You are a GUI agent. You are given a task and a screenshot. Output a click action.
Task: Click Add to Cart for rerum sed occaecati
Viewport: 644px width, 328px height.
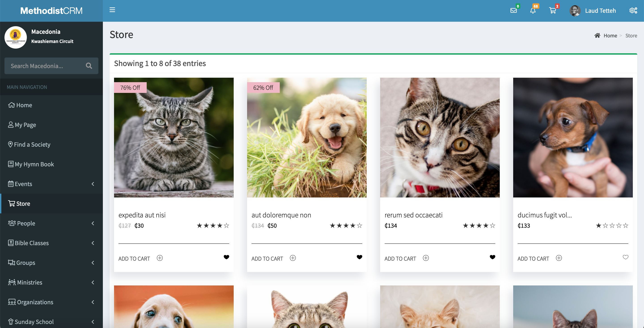(400, 258)
